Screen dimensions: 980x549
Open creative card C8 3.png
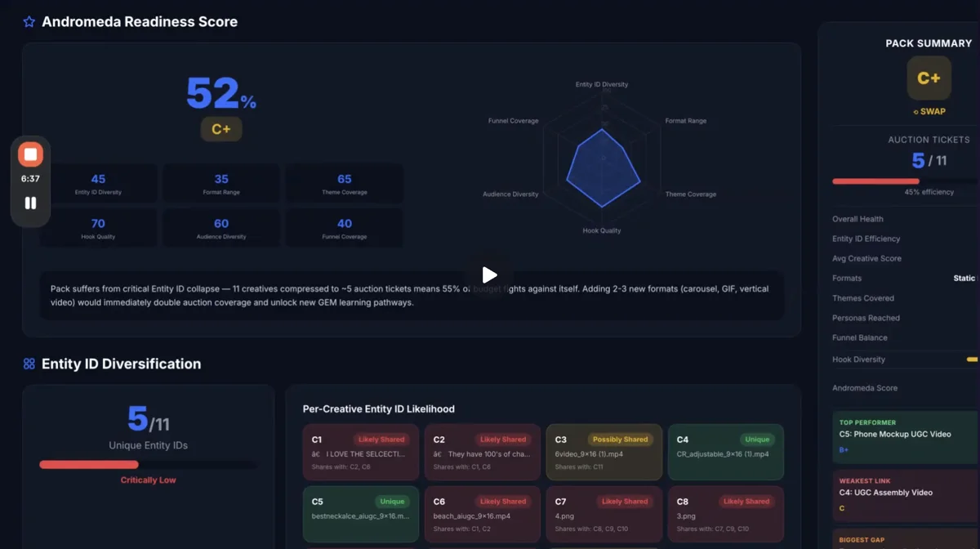coord(726,514)
